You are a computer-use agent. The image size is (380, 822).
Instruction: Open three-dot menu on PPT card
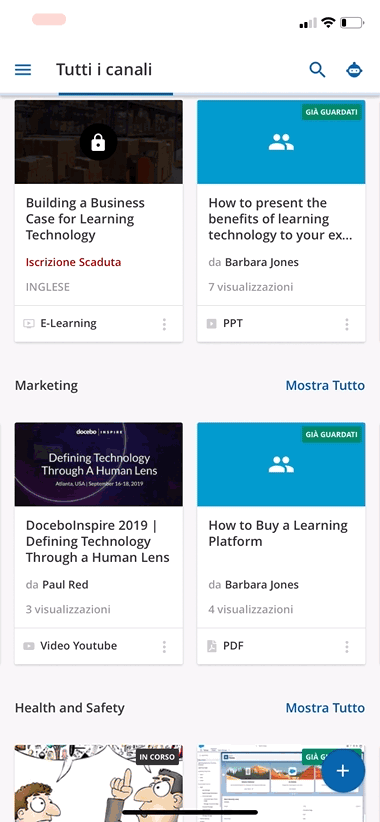(x=346, y=324)
